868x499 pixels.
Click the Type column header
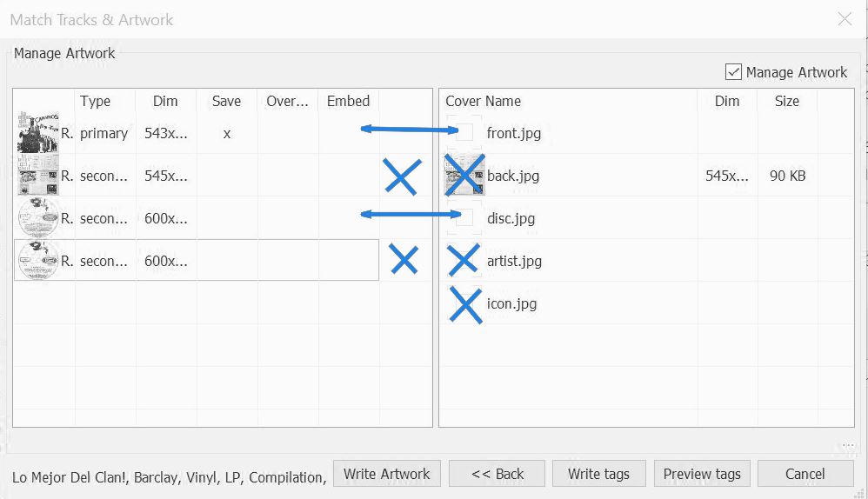click(x=95, y=101)
